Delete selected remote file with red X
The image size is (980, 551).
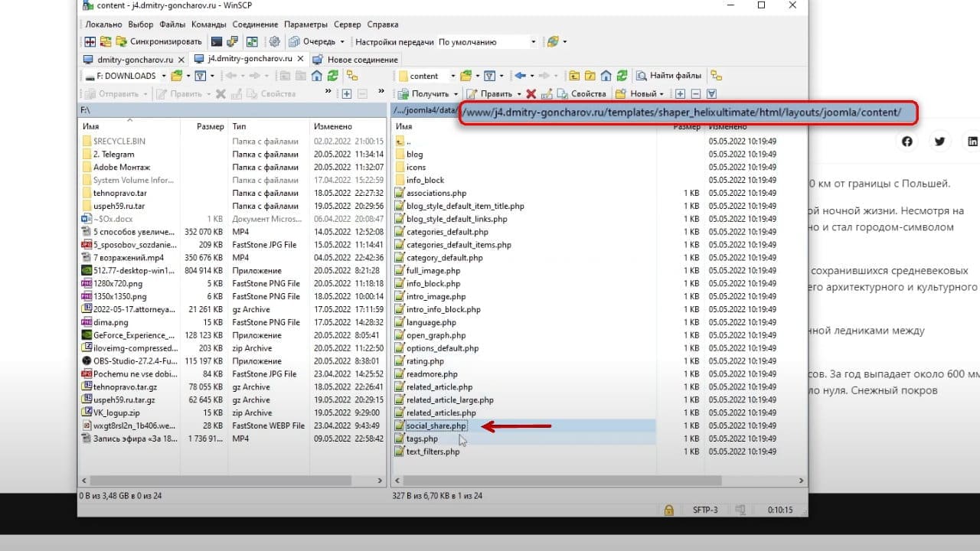[531, 93]
